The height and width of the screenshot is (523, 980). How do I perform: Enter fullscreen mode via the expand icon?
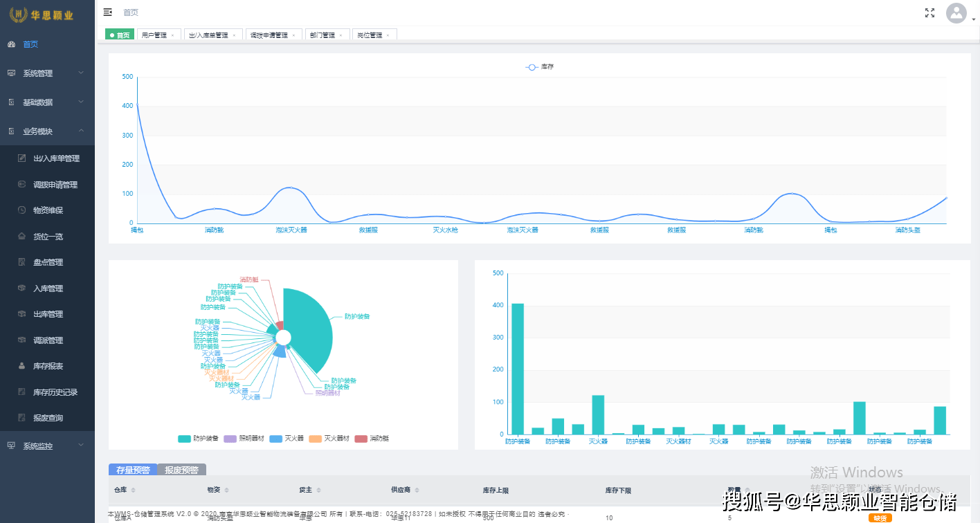pyautogui.click(x=929, y=12)
